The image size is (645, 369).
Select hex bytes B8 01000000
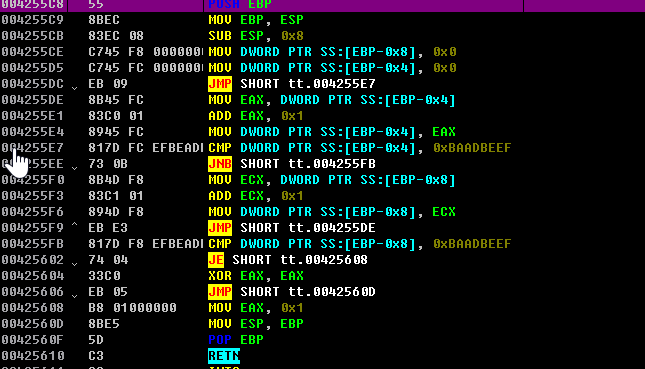coord(132,308)
